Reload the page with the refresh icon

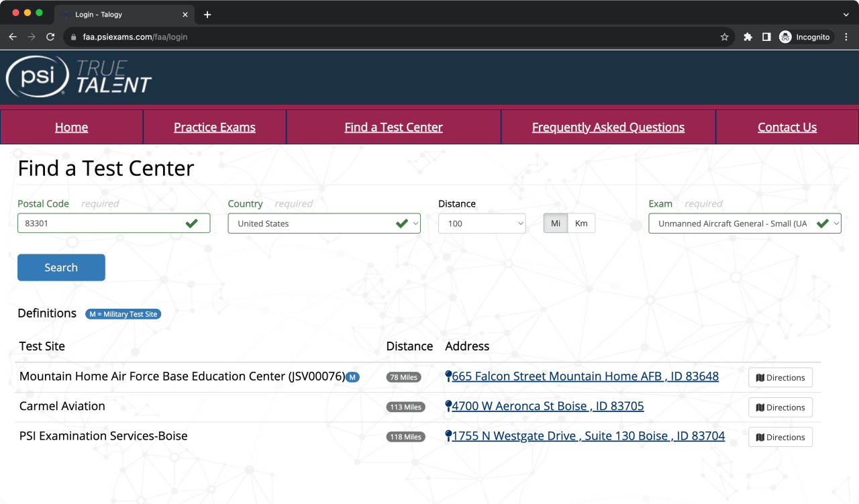pos(50,37)
